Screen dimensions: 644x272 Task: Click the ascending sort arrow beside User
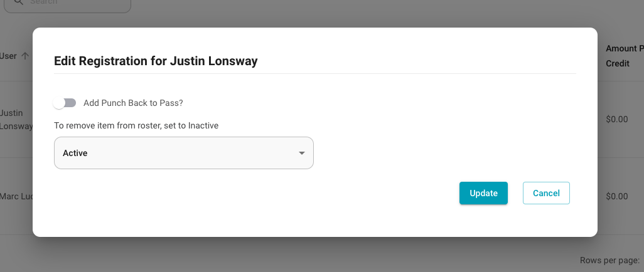[25, 56]
